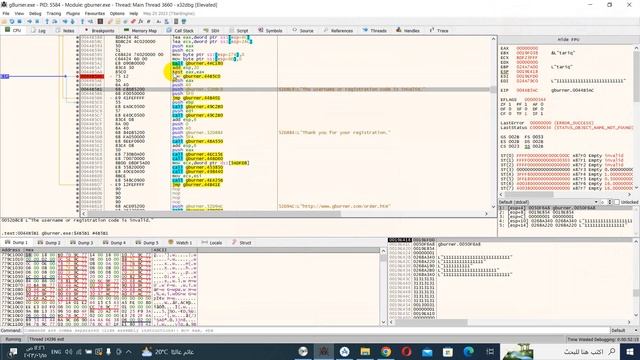Open the Calculator toolbar icon

point(176,21)
